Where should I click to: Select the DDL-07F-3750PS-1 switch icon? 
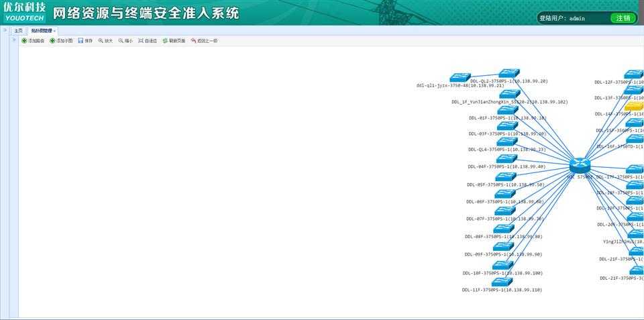click(x=505, y=211)
